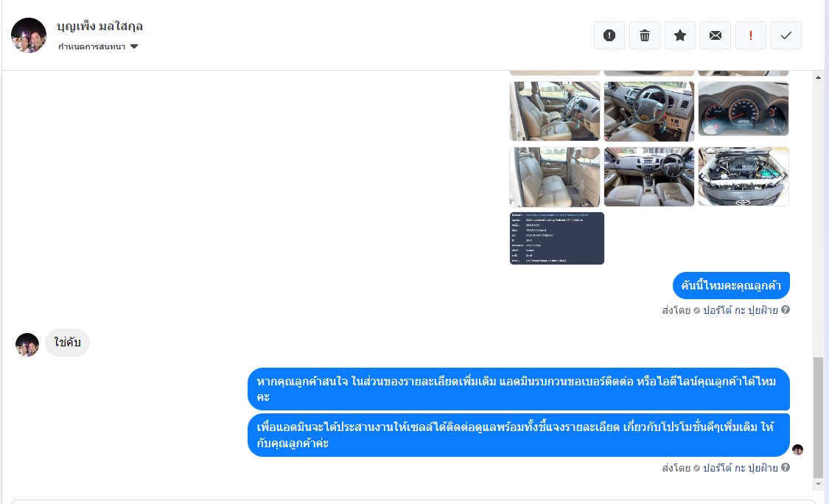Mark conversation done with checkmark icon

tap(786, 35)
